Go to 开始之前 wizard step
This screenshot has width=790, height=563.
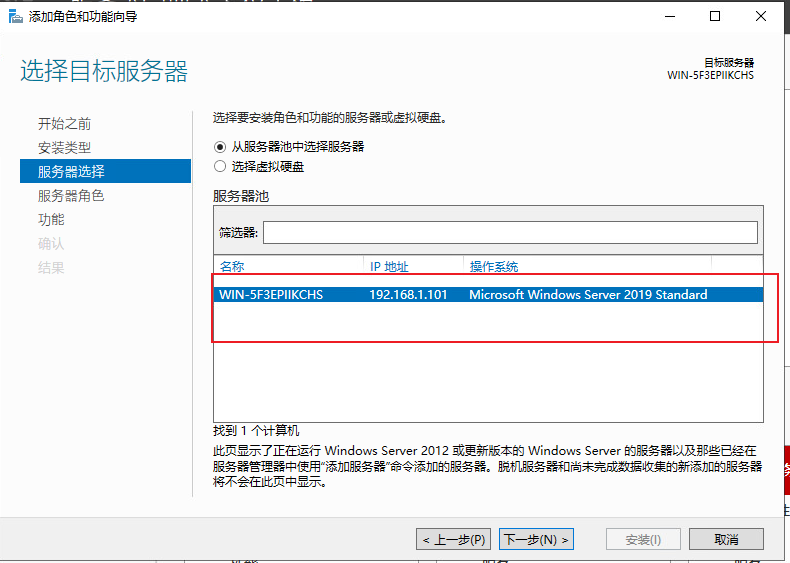(64, 123)
